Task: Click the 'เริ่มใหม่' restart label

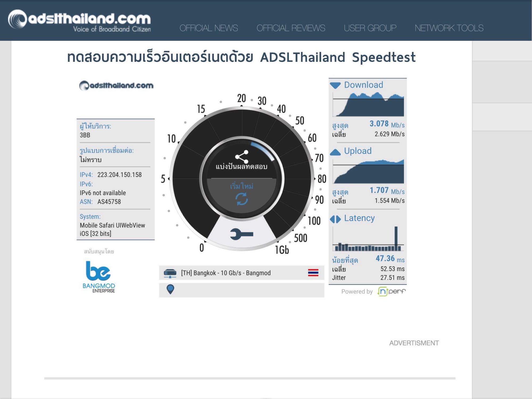Action: click(x=242, y=186)
